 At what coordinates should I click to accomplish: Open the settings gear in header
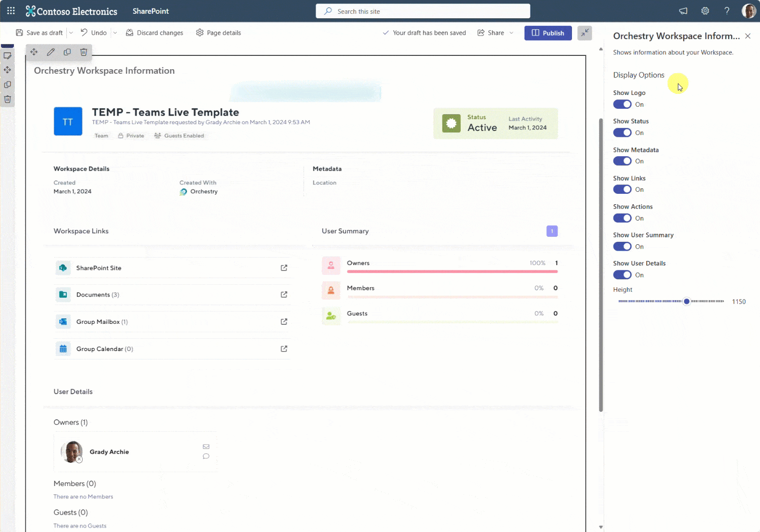pos(705,11)
